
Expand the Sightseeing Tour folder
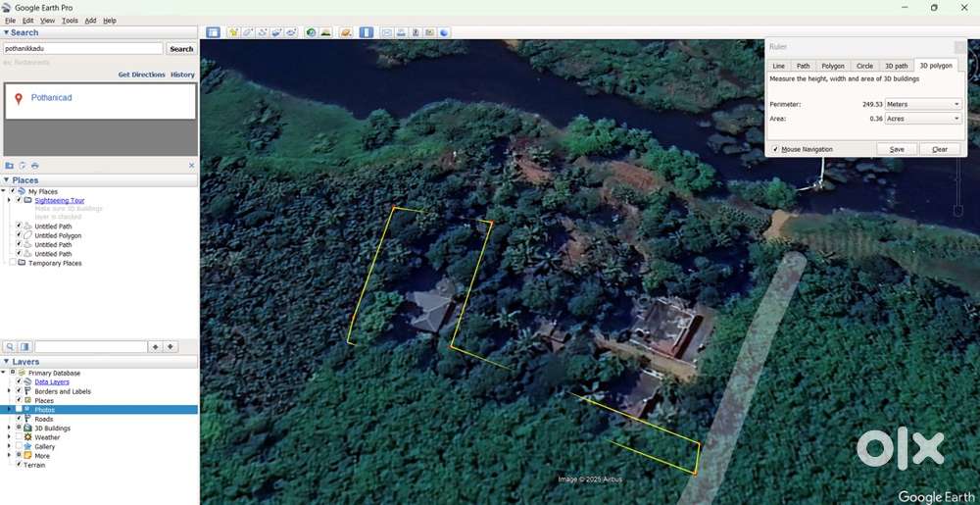[9, 200]
